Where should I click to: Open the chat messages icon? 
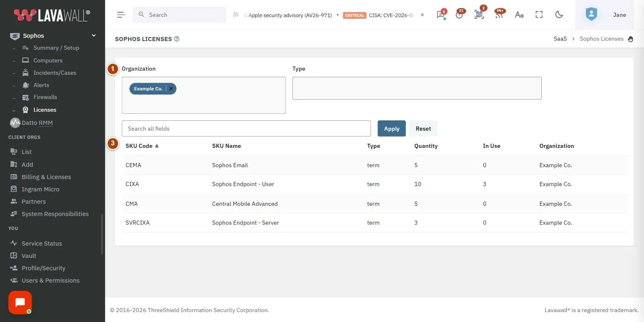441,15
